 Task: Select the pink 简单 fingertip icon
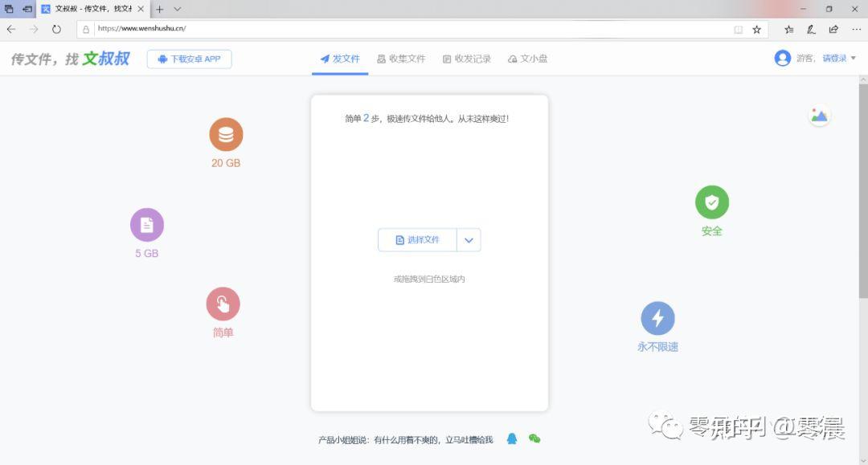223,304
